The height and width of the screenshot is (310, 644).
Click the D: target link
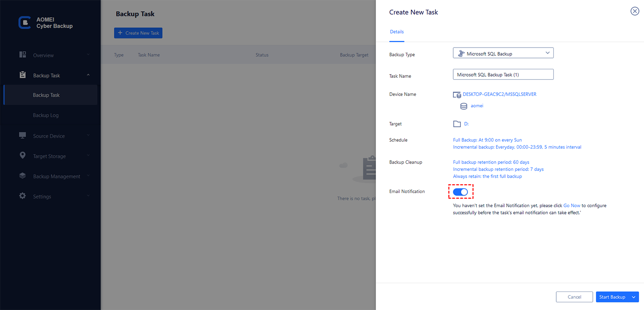466,124
